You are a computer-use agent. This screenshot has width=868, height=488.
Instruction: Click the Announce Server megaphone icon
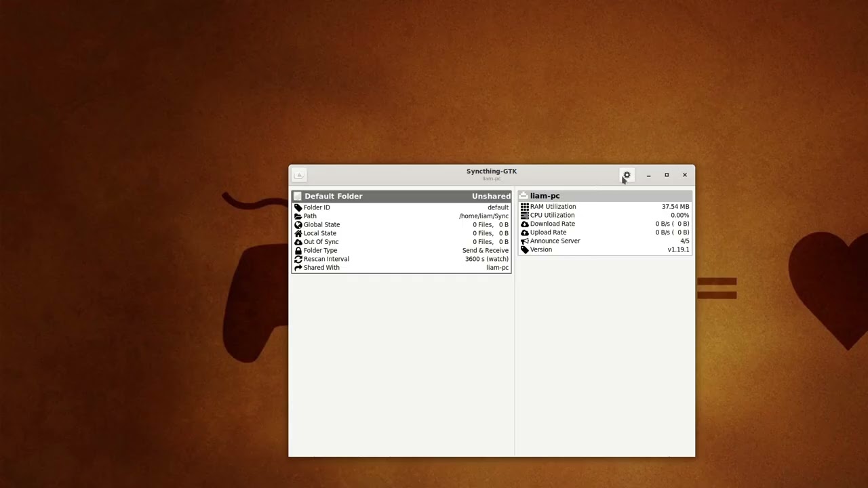pos(524,241)
